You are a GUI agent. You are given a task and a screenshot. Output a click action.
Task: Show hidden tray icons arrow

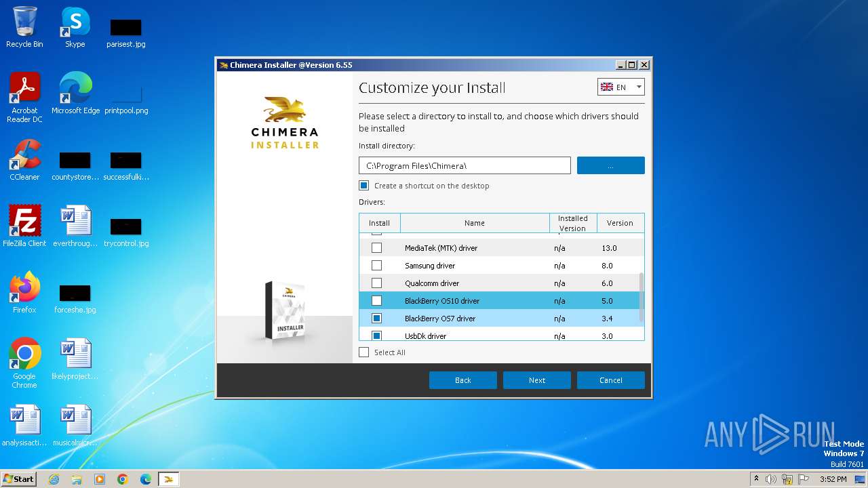(756, 479)
